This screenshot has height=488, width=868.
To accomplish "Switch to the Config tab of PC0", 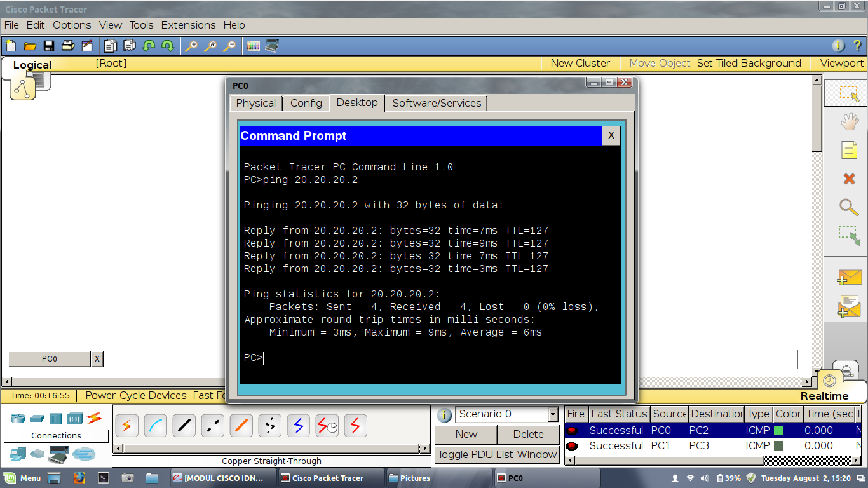I will [306, 103].
